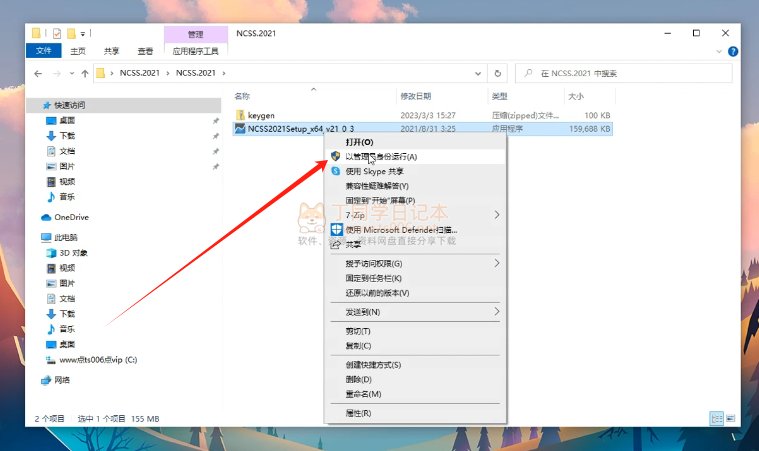Choose 使用 Microsoft Defender扫描 entry

coord(415,230)
